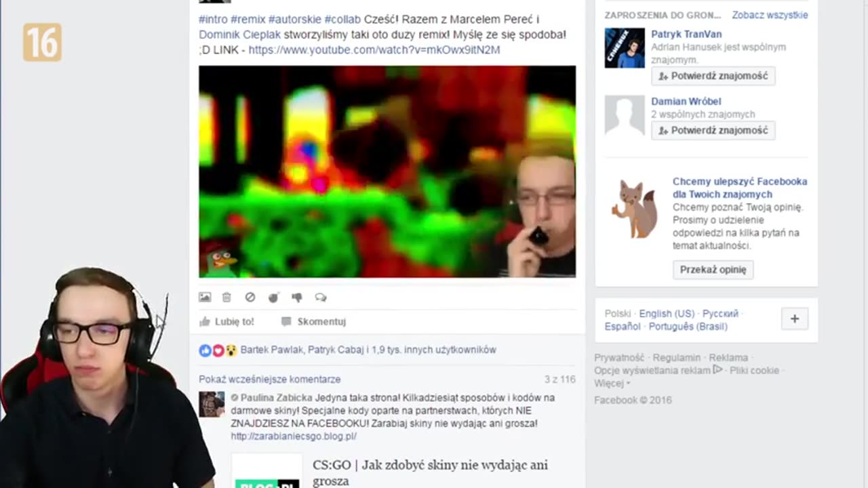
Task: Click the #remix hashtag
Action: [248, 19]
